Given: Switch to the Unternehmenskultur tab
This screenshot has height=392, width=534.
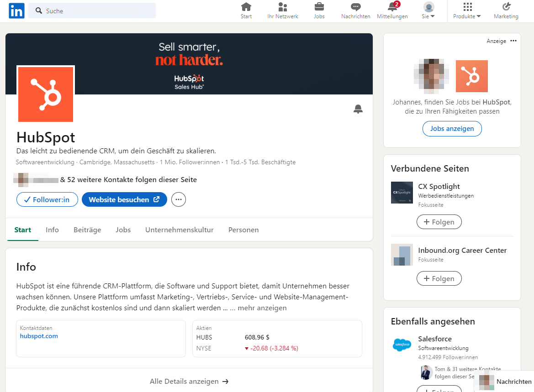Looking at the screenshot, I should 180,230.
